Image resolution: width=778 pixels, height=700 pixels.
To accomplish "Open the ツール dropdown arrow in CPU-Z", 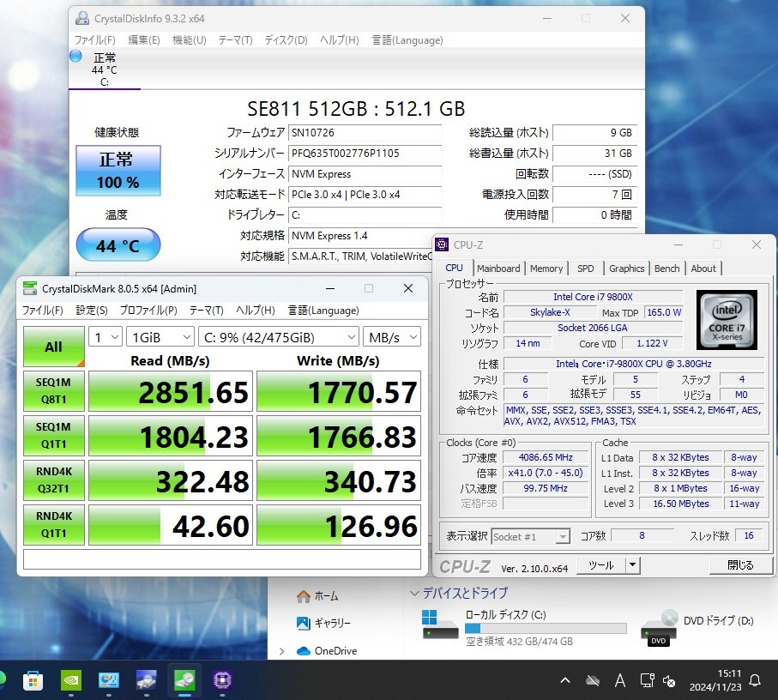I will click(x=633, y=565).
